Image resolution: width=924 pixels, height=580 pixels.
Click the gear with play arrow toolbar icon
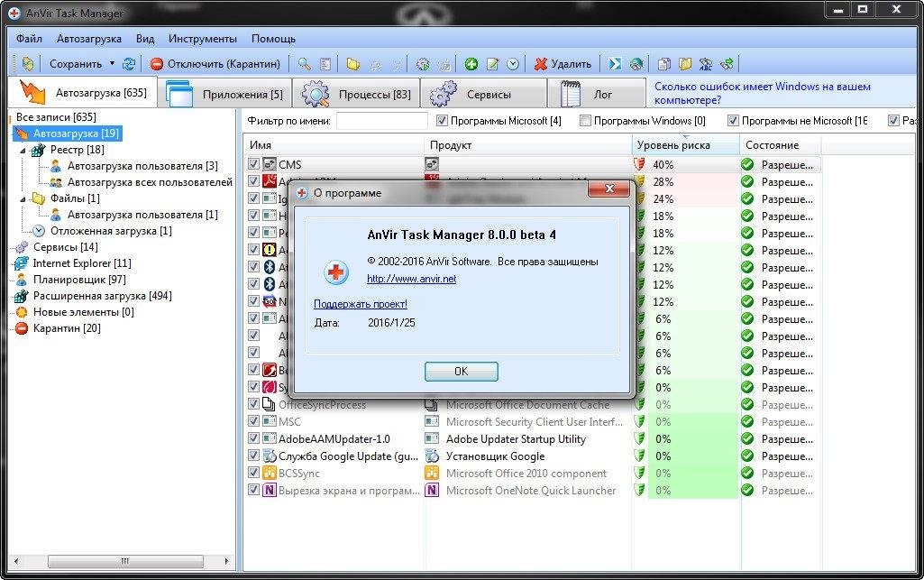423,64
